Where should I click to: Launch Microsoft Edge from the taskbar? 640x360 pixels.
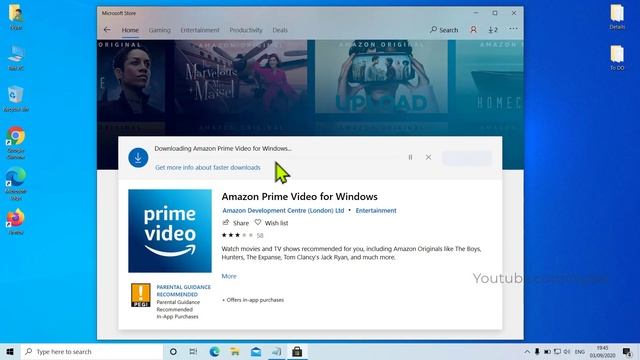pos(214,351)
